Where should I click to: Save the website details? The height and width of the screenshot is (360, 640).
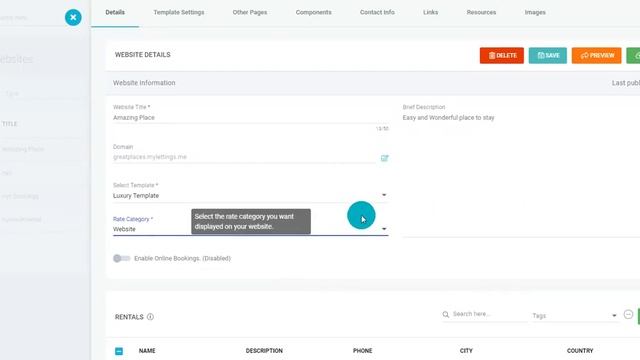tap(548, 56)
